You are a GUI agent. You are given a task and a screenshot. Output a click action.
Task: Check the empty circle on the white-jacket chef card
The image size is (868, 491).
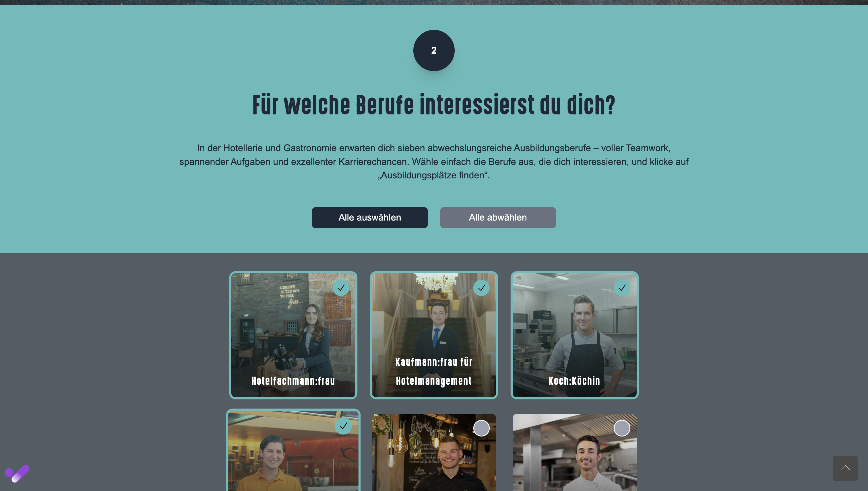pyautogui.click(x=622, y=428)
